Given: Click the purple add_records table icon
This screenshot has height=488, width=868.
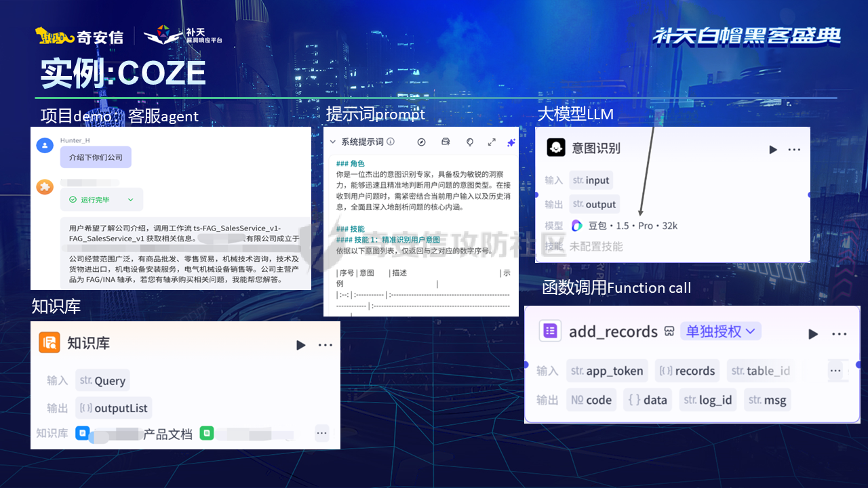Looking at the screenshot, I should pyautogui.click(x=550, y=331).
